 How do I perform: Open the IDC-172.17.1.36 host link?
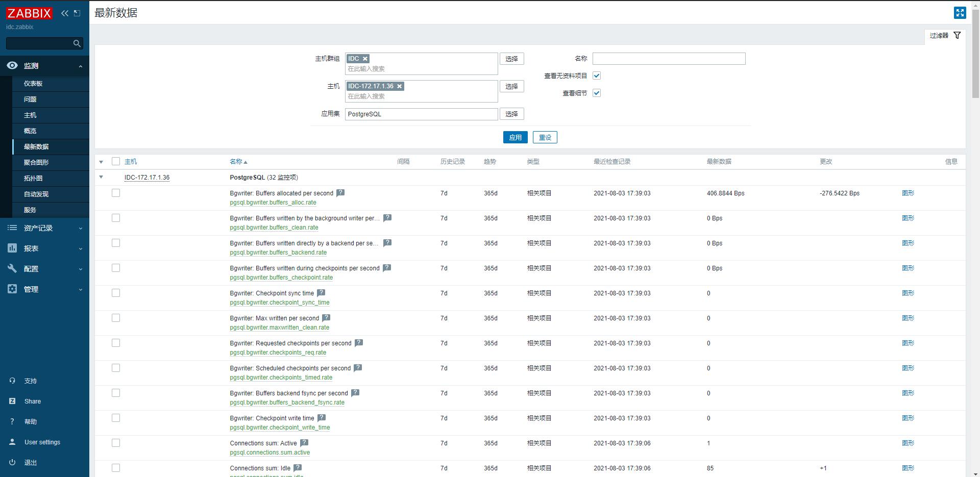[147, 178]
